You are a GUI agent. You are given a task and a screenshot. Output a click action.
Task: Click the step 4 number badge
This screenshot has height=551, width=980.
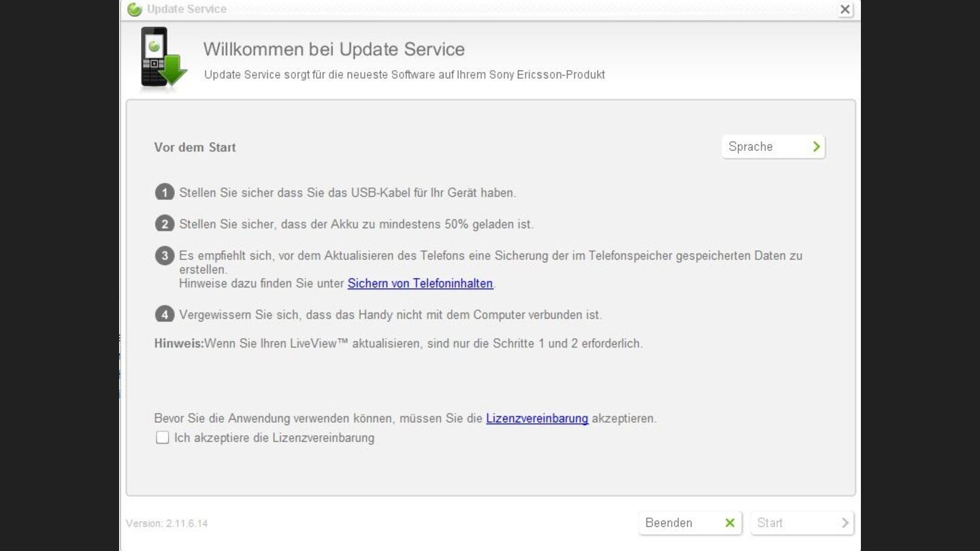tap(164, 314)
